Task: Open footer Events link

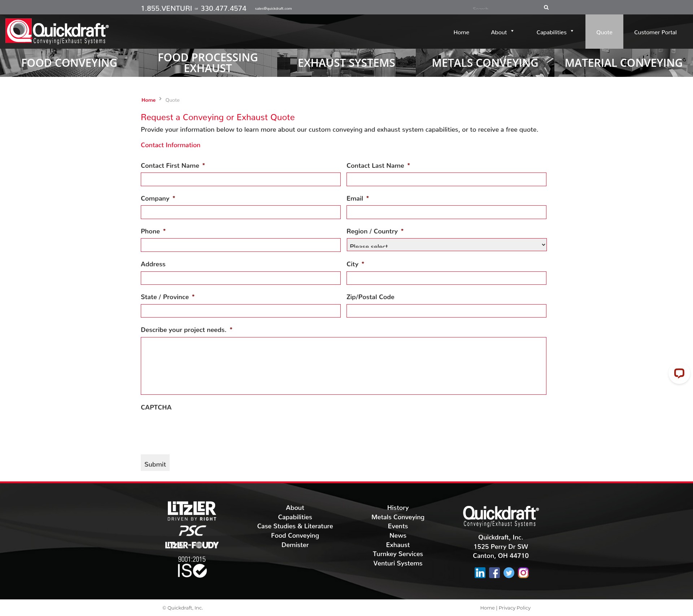Action: tap(398, 526)
